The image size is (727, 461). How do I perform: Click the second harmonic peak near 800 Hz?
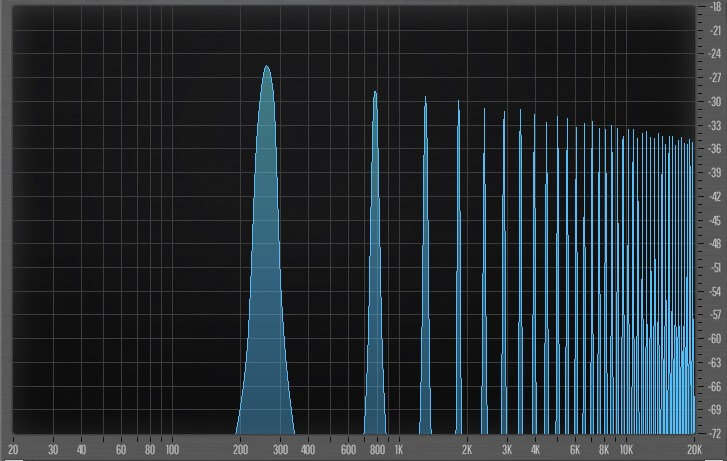375,95
